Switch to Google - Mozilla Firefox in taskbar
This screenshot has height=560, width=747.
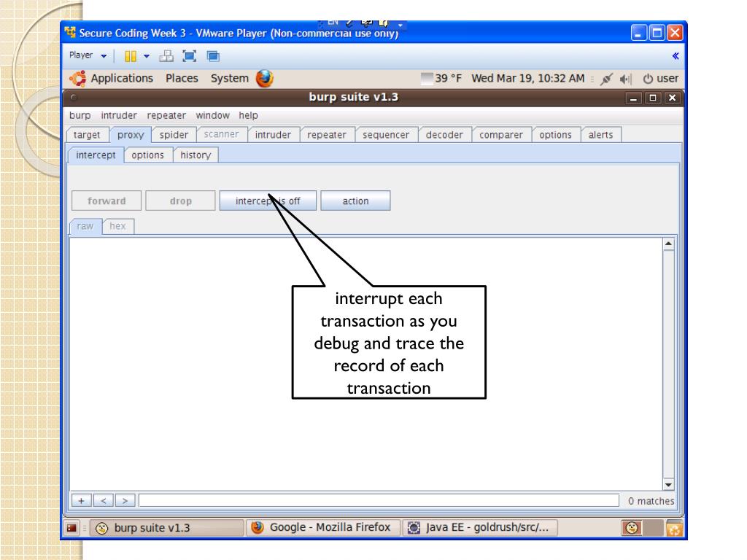[x=323, y=528]
